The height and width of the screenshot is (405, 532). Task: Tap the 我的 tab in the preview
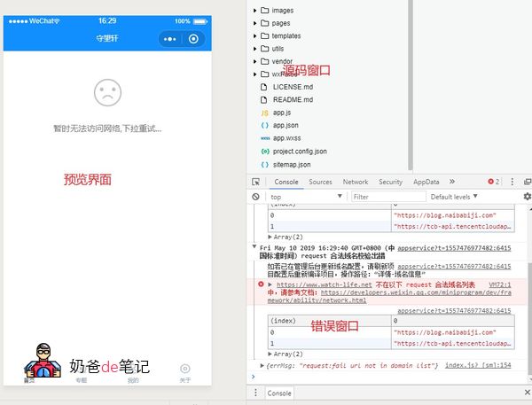tap(133, 380)
